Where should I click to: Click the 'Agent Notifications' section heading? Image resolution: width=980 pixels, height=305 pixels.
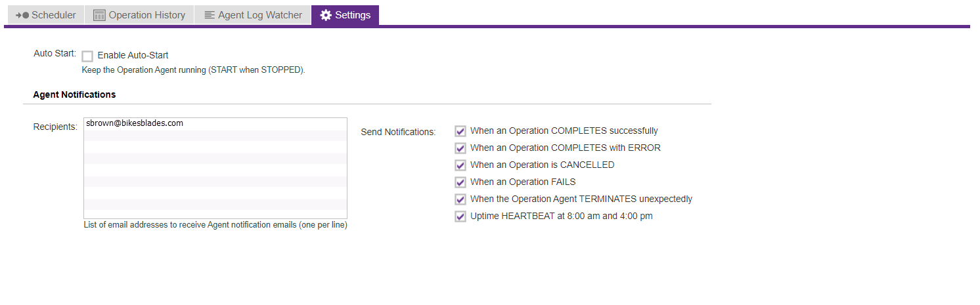[x=74, y=94]
